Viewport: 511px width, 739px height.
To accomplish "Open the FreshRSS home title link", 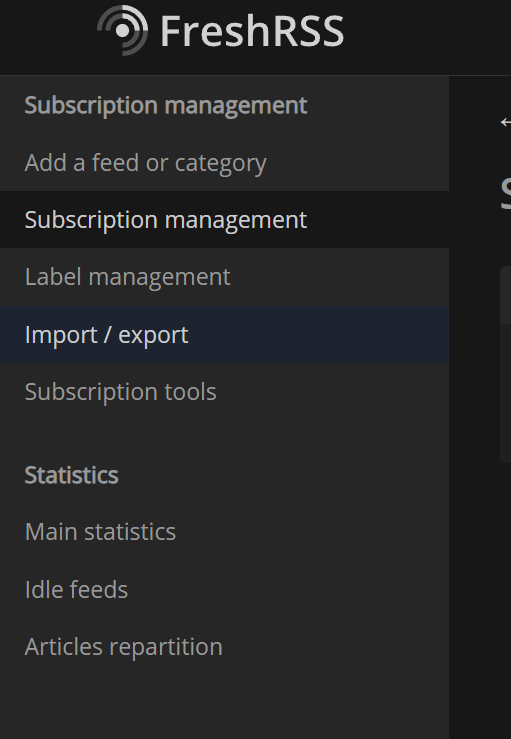I will [252, 32].
